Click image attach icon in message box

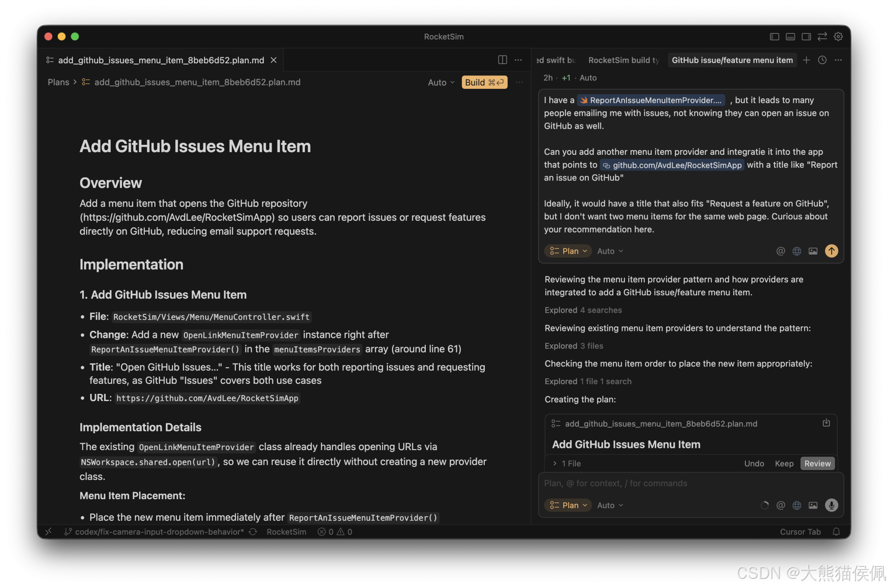[x=813, y=251]
